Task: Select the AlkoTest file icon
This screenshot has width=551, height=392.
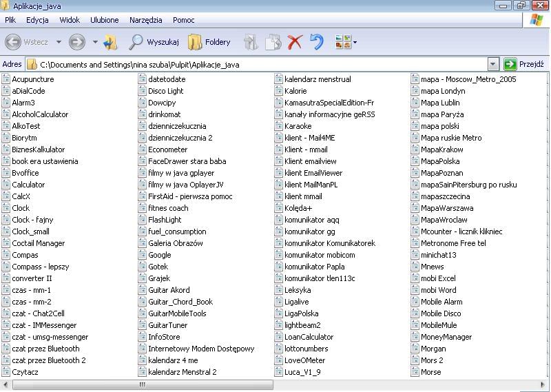Action: point(6,125)
